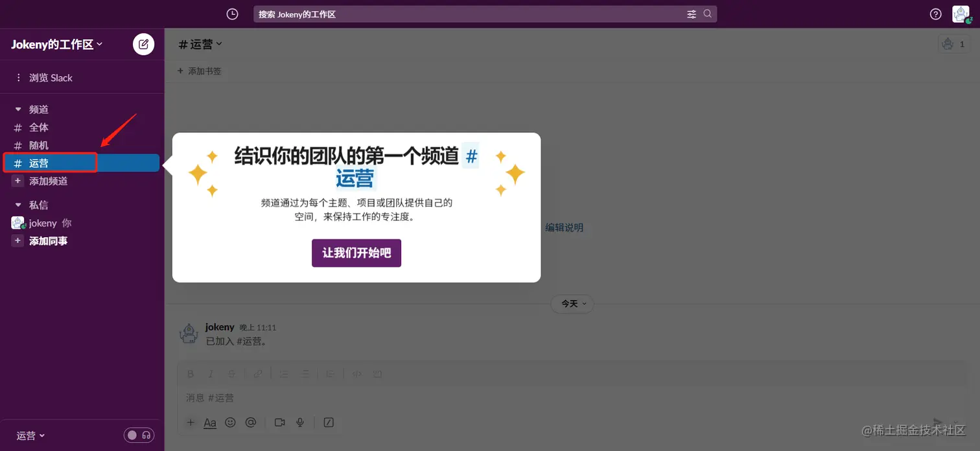
Task: Click the 添加频道 link
Action: (x=49, y=181)
